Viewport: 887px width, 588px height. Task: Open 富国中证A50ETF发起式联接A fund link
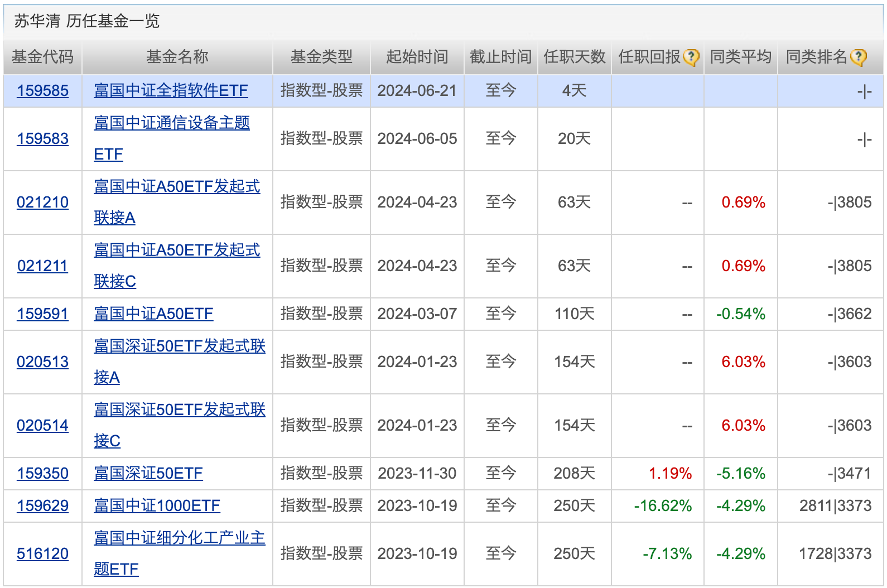177,202
